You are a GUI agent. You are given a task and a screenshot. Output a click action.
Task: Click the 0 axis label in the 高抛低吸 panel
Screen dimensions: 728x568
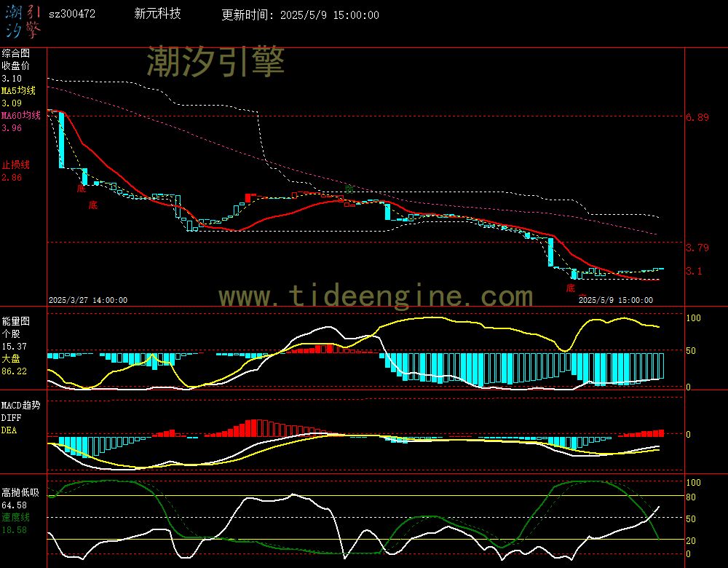point(689,554)
